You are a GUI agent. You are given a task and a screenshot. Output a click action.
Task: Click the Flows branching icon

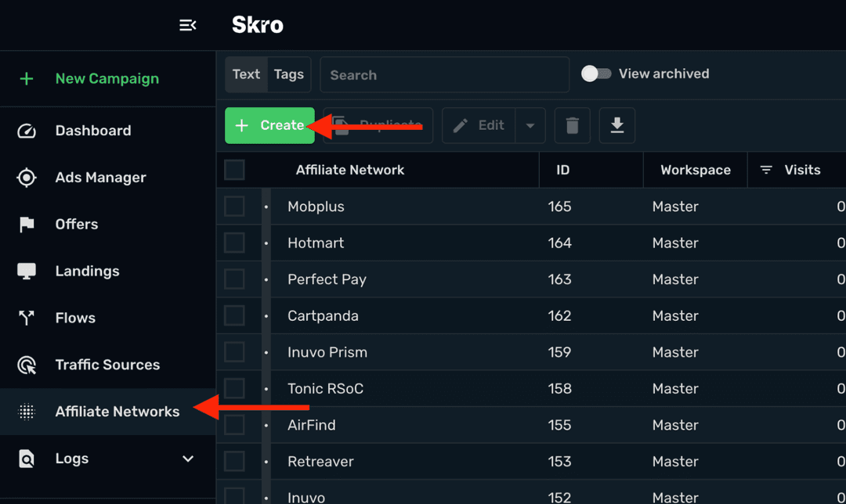click(27, 318)
